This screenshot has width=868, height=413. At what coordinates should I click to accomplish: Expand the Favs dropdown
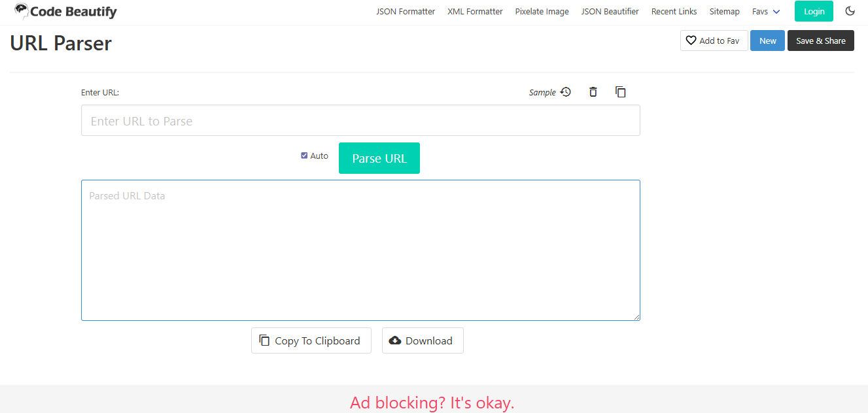pyautogui.click(x=766, y=11)
